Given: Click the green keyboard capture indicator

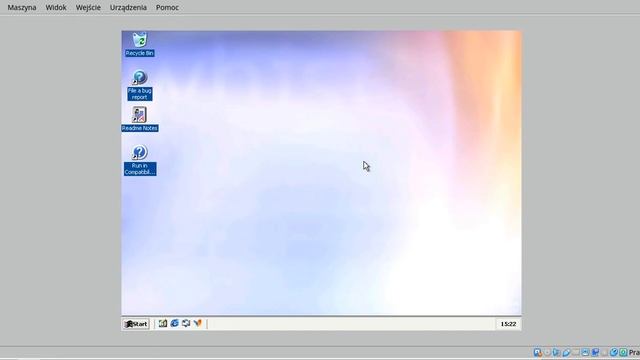Looking at the screenshot, I should (x=623, y=352).
